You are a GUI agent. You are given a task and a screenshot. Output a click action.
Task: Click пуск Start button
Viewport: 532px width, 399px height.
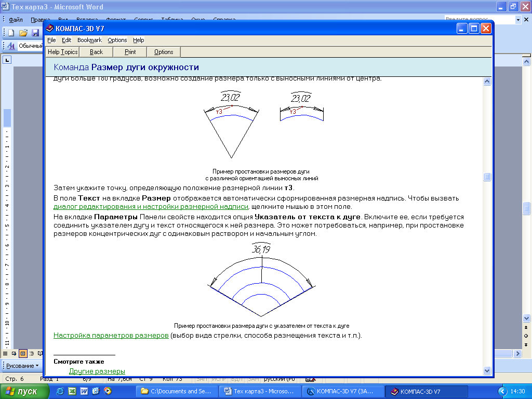24,391
